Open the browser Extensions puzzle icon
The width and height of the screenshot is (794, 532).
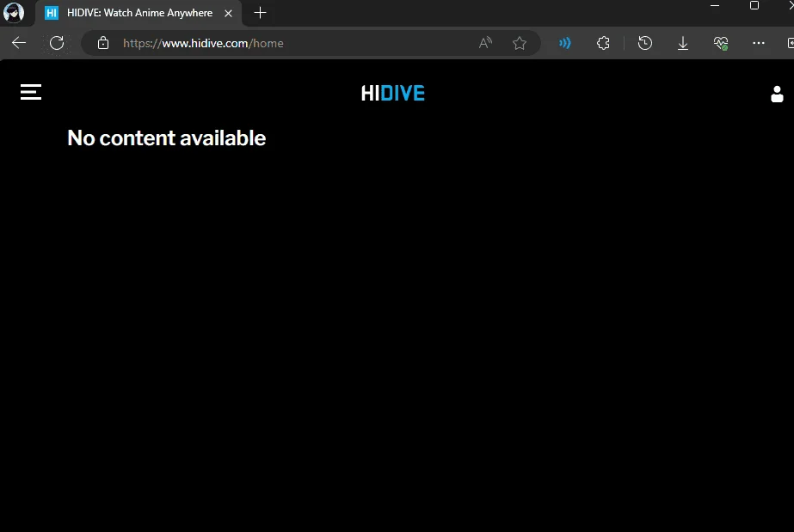coord(603,43)
